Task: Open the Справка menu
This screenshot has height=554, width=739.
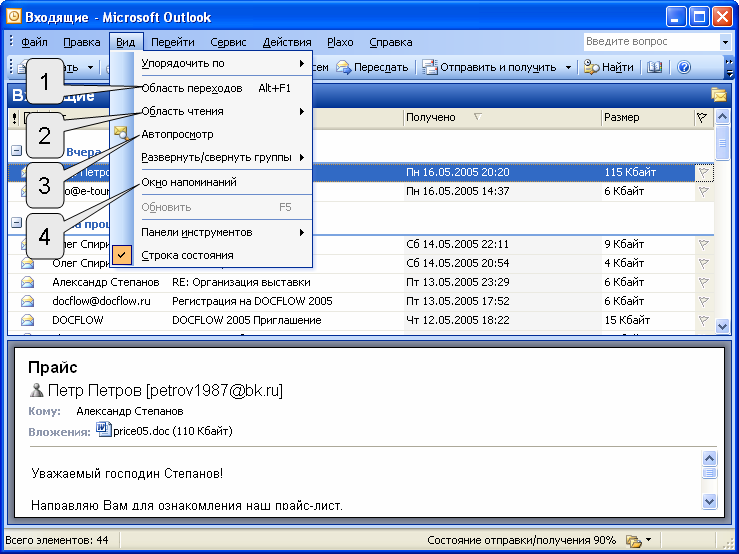Action: pos(391,42)
